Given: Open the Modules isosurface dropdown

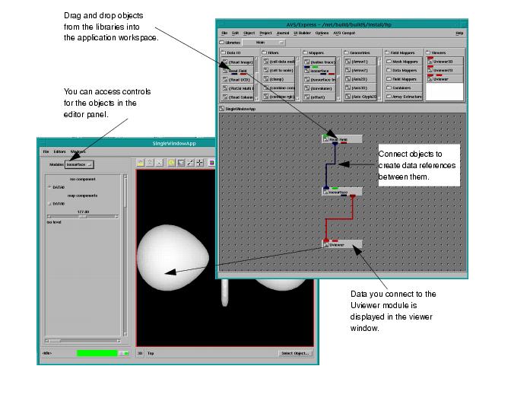Looking at the screenshot, I should pos(79,164).
